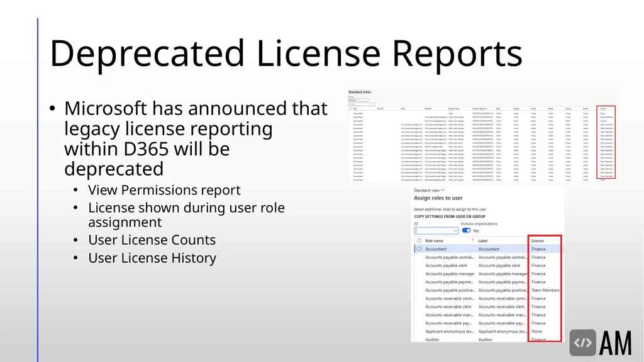Open the ID combo box dropdown
The height and width of the screenshot is (362, 644).
(455, 231)
